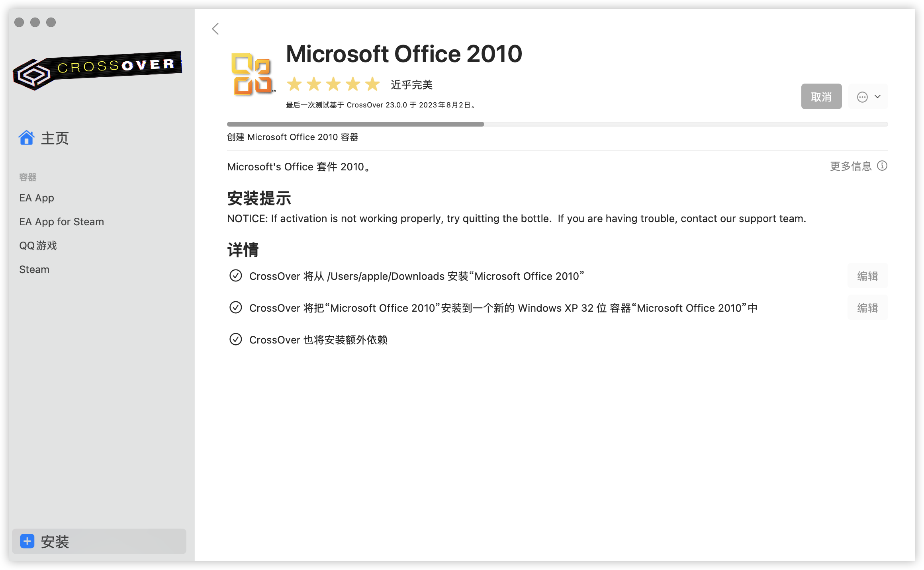Expand the dropdown chevron next to 取消
Image resolution: width=924 pixels, height=570 pixels.
(x=877, y=97)
